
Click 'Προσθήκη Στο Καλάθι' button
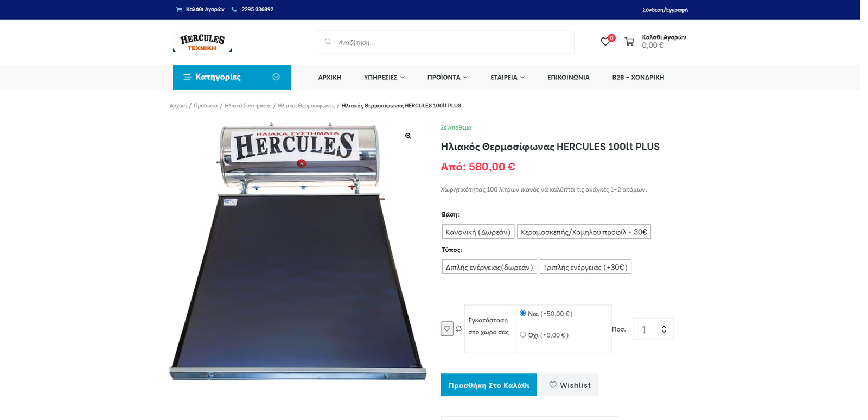point(488,385)
